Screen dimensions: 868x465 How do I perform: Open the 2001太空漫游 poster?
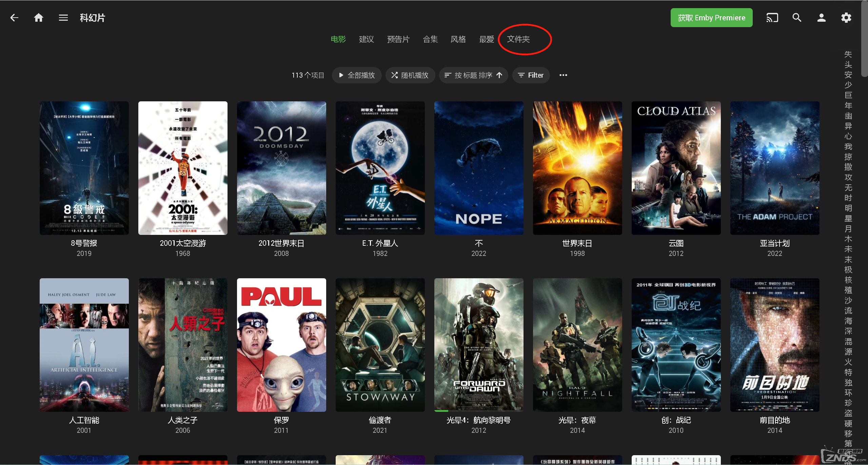point(183,168)
